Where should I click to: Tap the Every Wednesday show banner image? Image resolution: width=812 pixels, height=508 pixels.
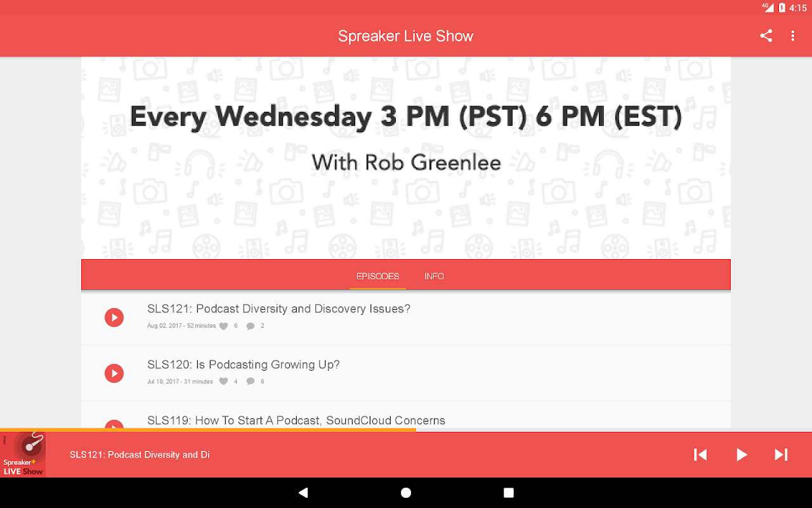(406, 158)
